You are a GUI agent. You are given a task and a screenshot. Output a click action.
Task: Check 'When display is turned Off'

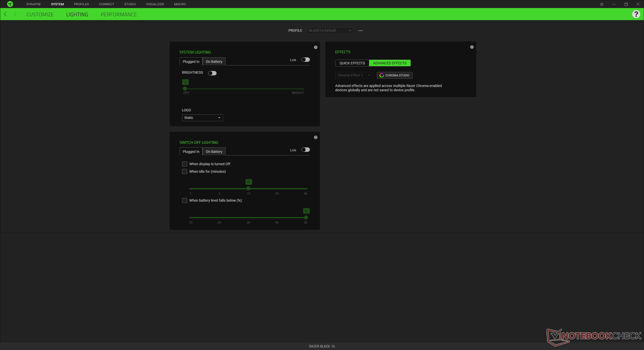[x=184, y=164]
